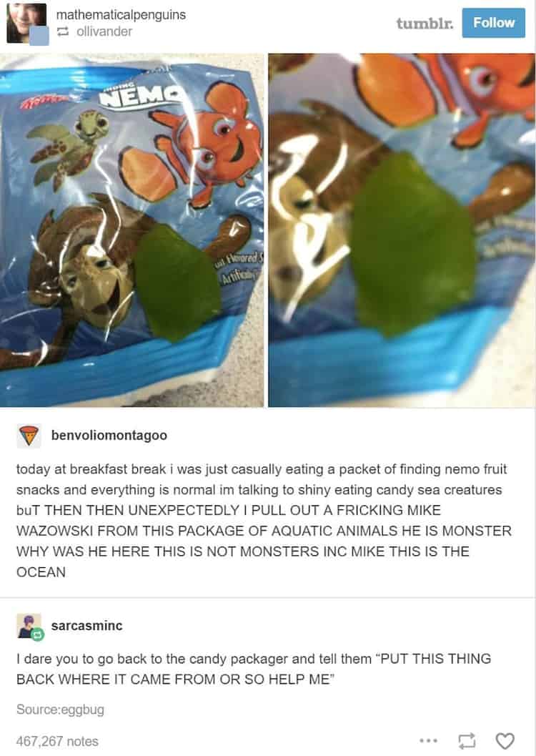536x756 pixels.
Task: View the left Finding Nemo snack photo
Action: (x=132, y=230)
